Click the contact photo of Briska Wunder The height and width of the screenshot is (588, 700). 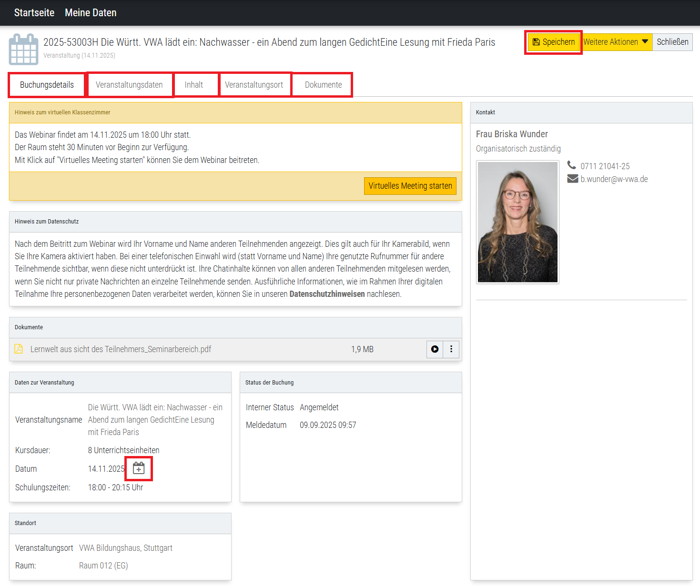coord(517,222)
